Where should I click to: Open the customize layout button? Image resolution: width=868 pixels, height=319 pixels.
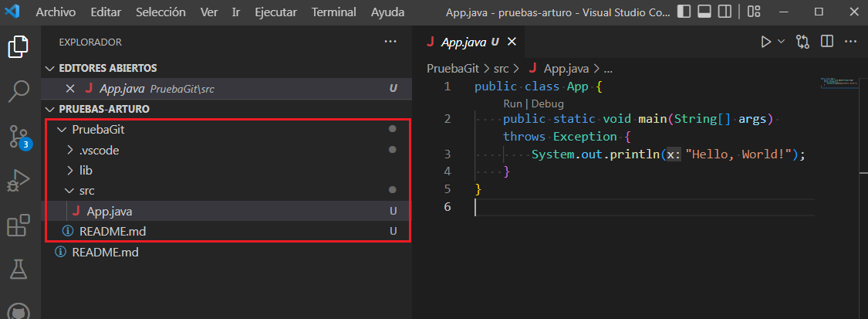tap(753, 12)
